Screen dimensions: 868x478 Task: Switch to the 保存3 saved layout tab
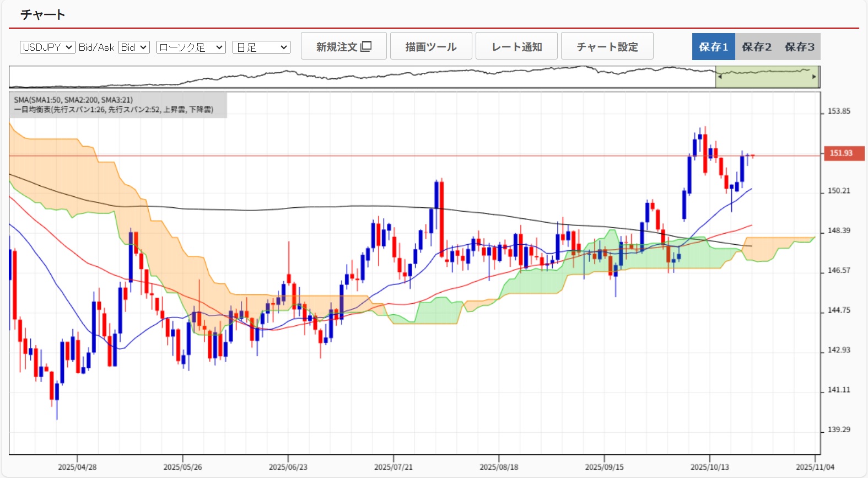[x=799, y=47]
